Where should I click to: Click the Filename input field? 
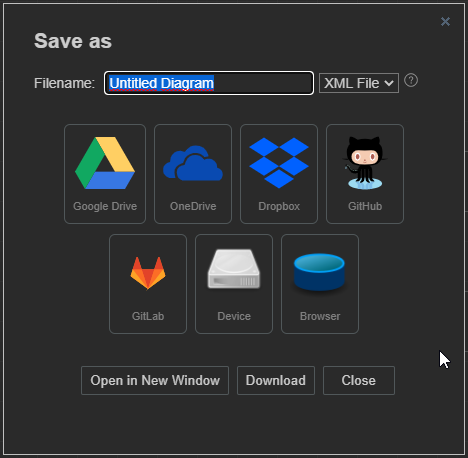[x=209, y=83]
